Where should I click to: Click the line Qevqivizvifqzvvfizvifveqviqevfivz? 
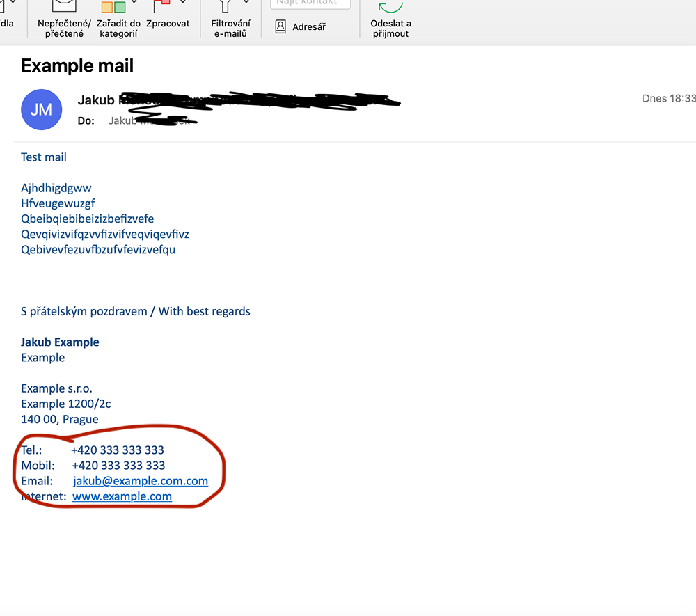pyautogui.click(x=105, y=235)
